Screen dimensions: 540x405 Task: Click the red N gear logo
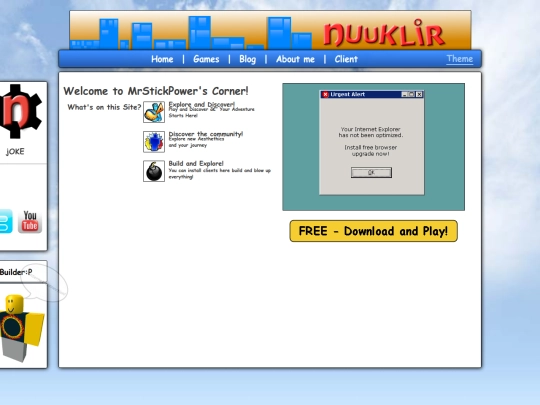tap(21, 111)
